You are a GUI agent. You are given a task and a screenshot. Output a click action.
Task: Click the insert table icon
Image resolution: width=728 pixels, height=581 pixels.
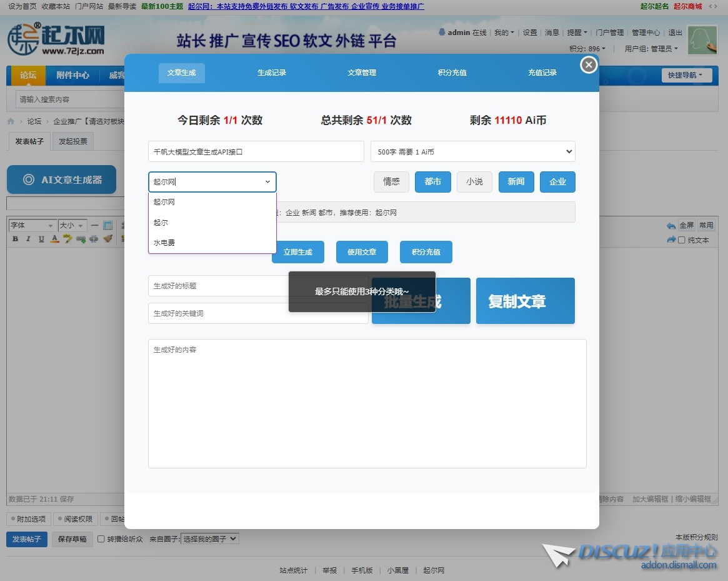[107, 225]
